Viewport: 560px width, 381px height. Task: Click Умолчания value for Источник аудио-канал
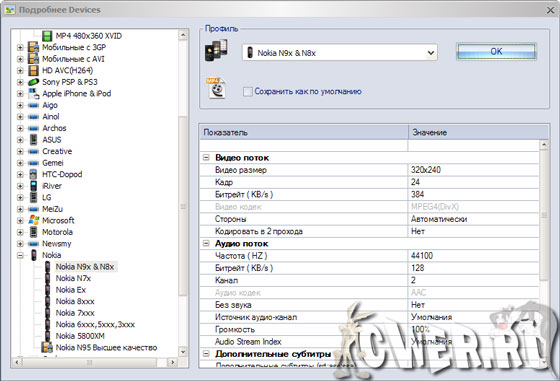(x=431, y=317)
